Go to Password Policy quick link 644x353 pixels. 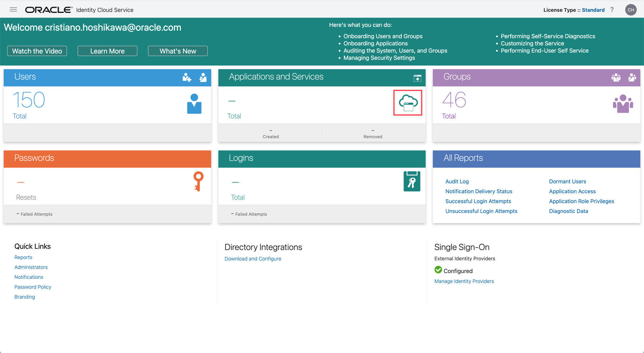click(x=33, y=287)
